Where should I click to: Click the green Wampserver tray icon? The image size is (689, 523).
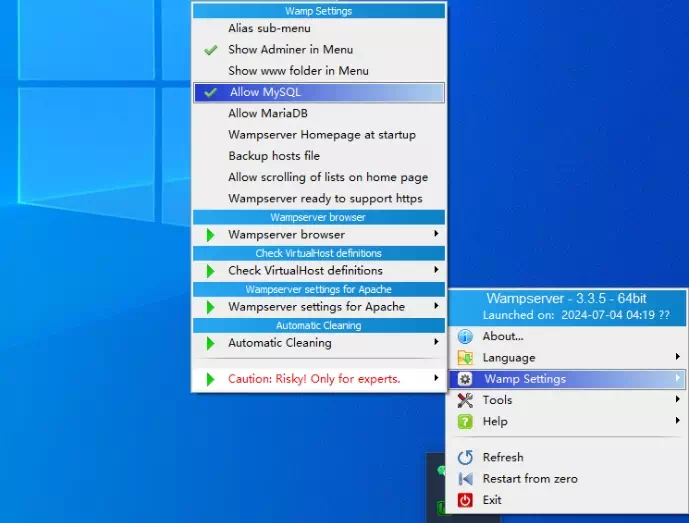pyautogui.click(x=442, y=508)
